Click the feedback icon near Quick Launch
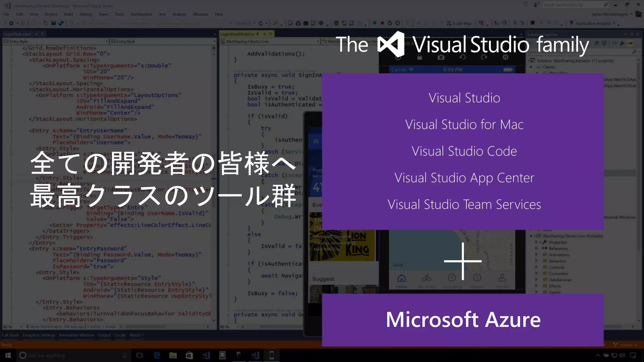 (x=536, y=5)
